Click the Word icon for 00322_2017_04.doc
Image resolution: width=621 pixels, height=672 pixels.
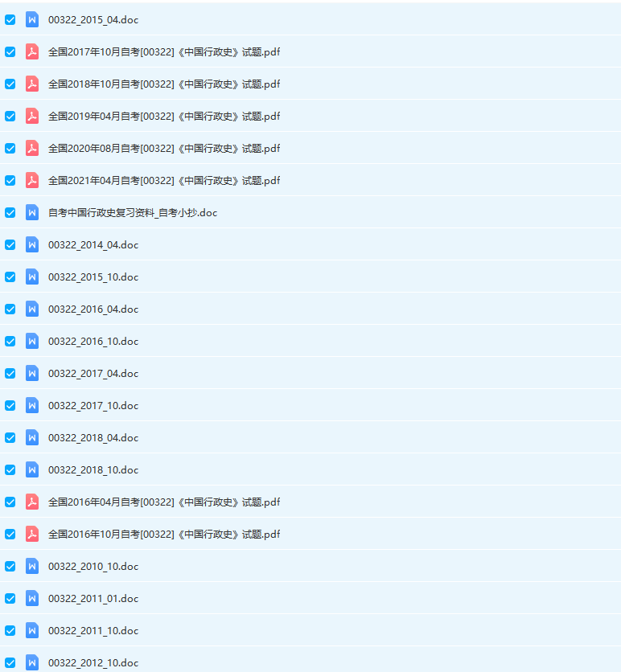coord(32,373)
